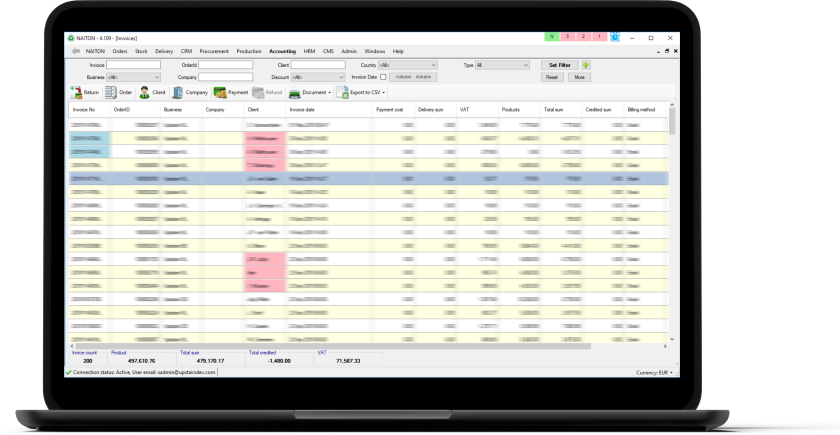Open the Currency EUR selector
Screen dimensions: 840x435
coord(654,372)
